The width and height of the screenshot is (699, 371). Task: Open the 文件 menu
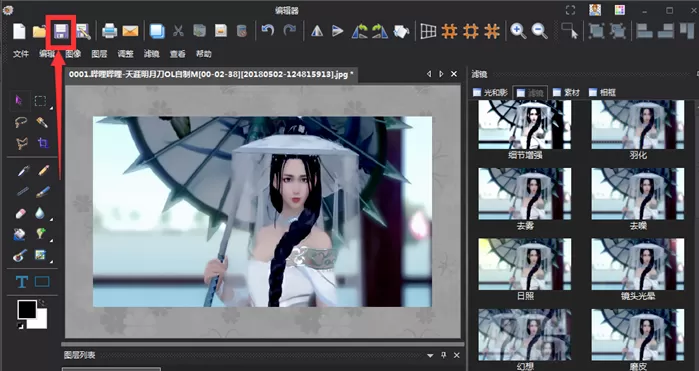tap(21, 54)
